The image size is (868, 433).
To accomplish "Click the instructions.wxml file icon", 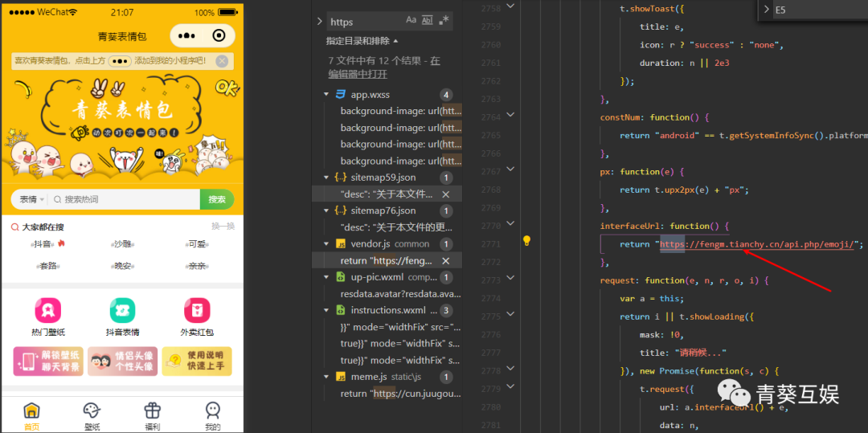I will 341,310.
